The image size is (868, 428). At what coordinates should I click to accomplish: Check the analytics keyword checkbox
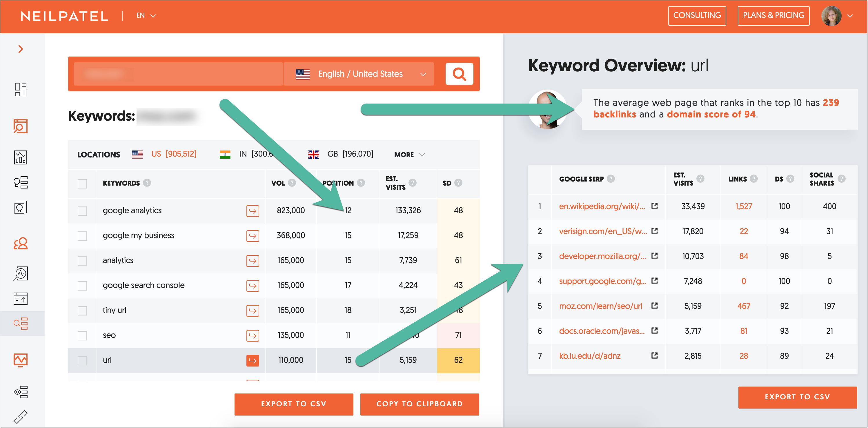82,261
